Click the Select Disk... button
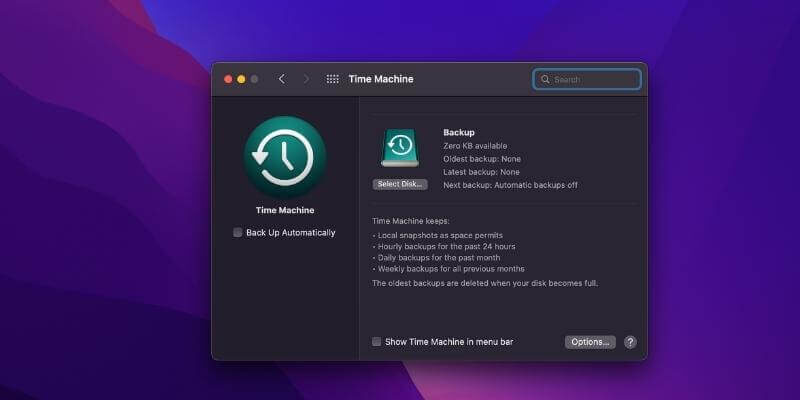This screenshot has height=400, width=800. pos(400,184)
